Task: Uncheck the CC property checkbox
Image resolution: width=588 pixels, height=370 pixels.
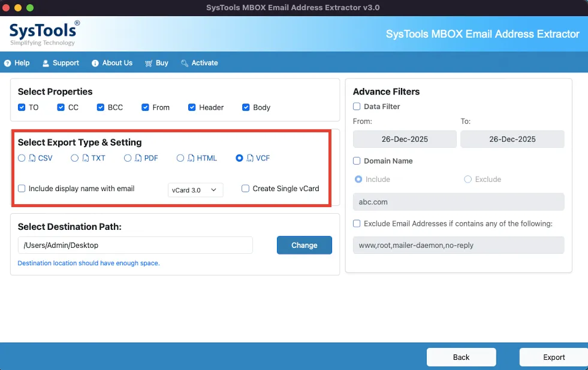Action: pos(61,108)
